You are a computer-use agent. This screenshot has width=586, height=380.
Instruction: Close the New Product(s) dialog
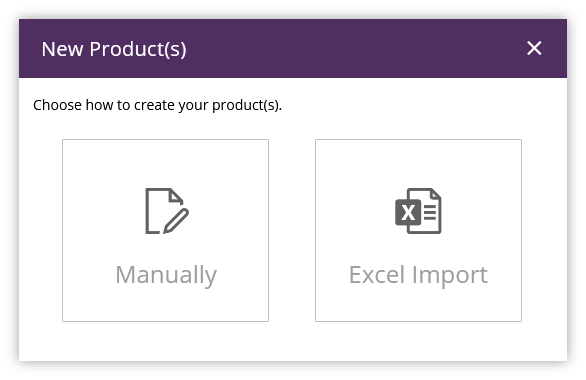tap(534, 48)
